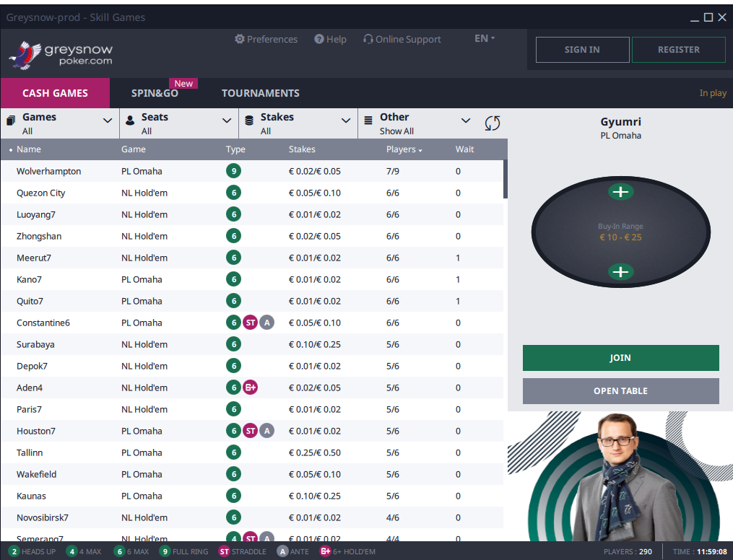Click the Stakes filter chips icon
733x560 pixels.
pos(249,121)
